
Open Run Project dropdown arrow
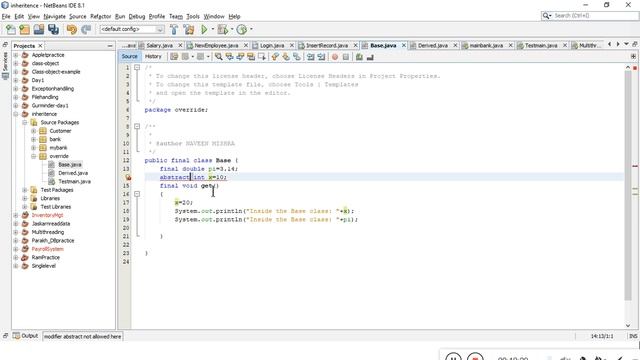212,29
